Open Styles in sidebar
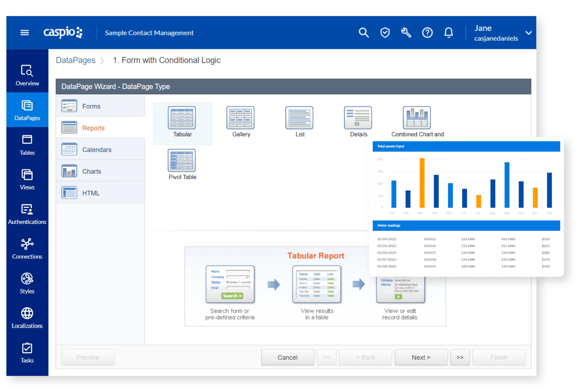This screenshot has height=392, width=582. pyautogui.click(x=27, y=283)
